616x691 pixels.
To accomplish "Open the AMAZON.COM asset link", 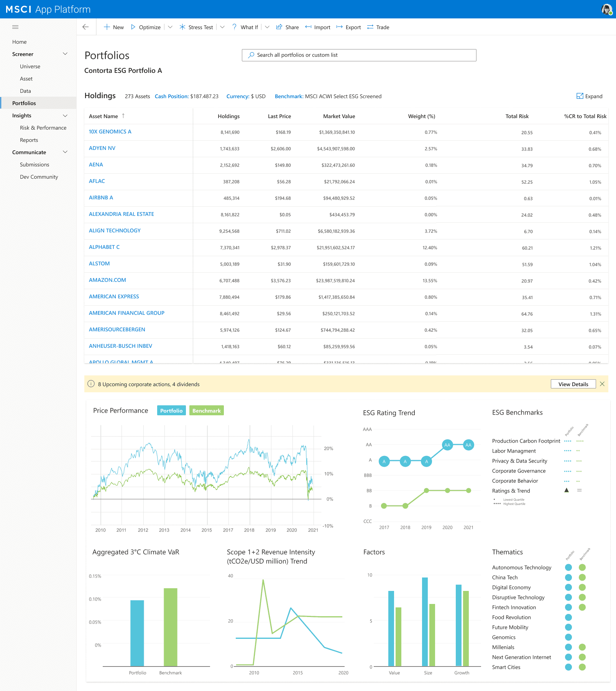I will (107, 280).
